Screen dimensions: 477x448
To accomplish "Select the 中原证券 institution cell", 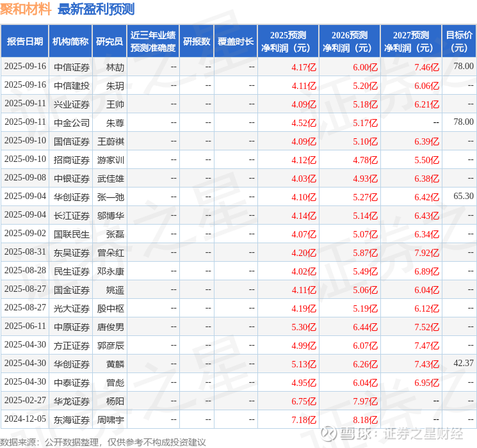I will click(72, 327).
